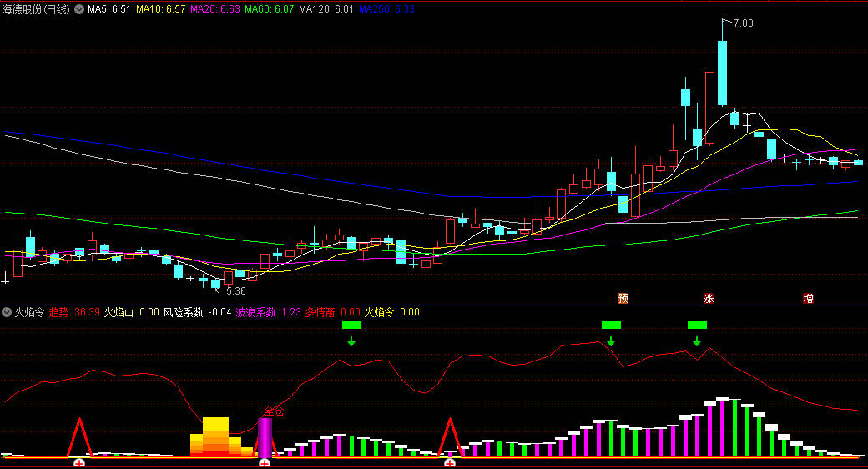Click the 5.36 low price label

tap(236, 290)
